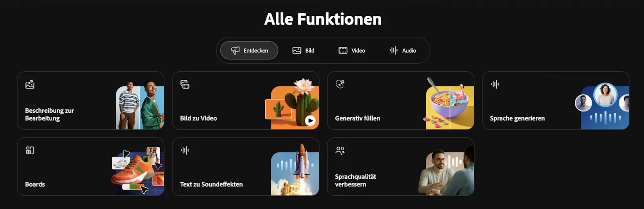Switch to the Video tab
The image size is (644, 209).
point(352,50)
